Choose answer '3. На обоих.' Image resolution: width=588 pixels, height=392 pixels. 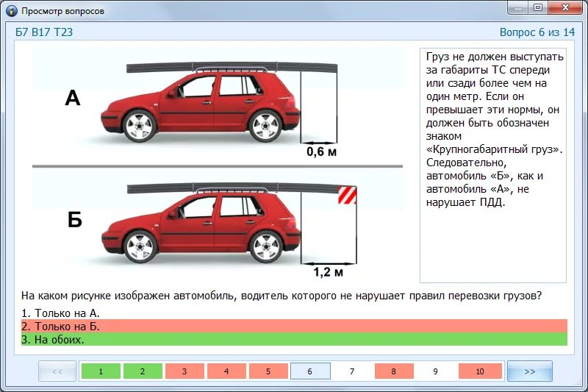pyautogui.click(x=294, y=339)
